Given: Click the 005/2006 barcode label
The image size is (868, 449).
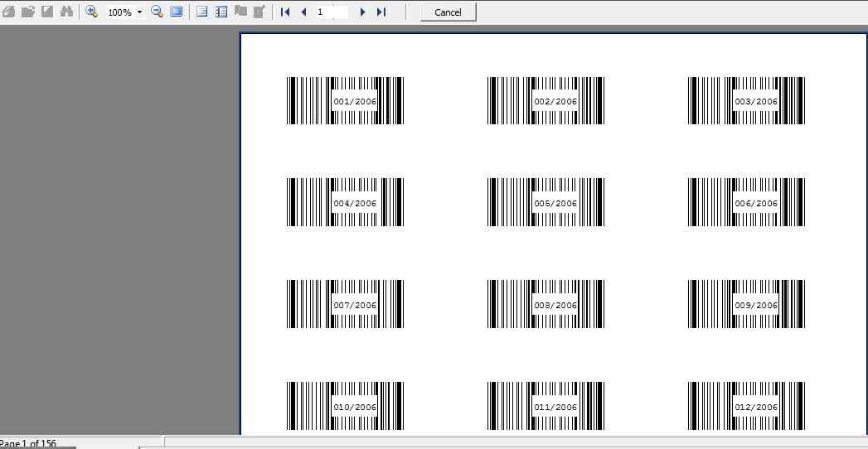Looking at the screenshot, I should click(546, 202).
